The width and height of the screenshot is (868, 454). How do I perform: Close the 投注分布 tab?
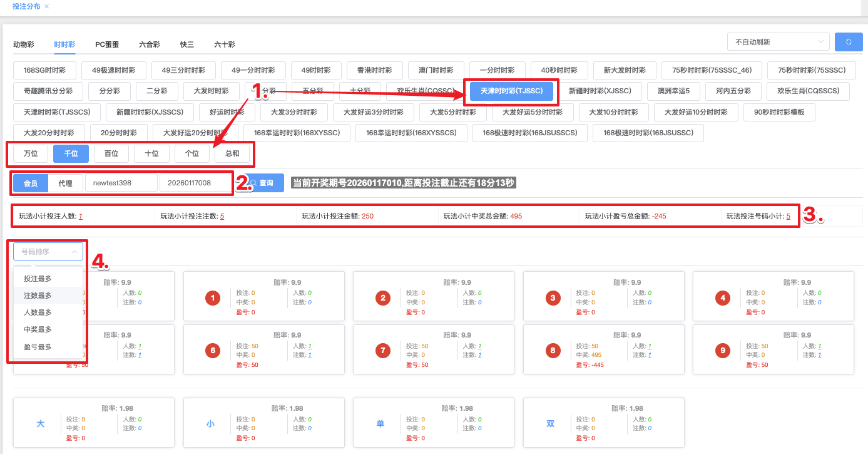coord(47,6)
